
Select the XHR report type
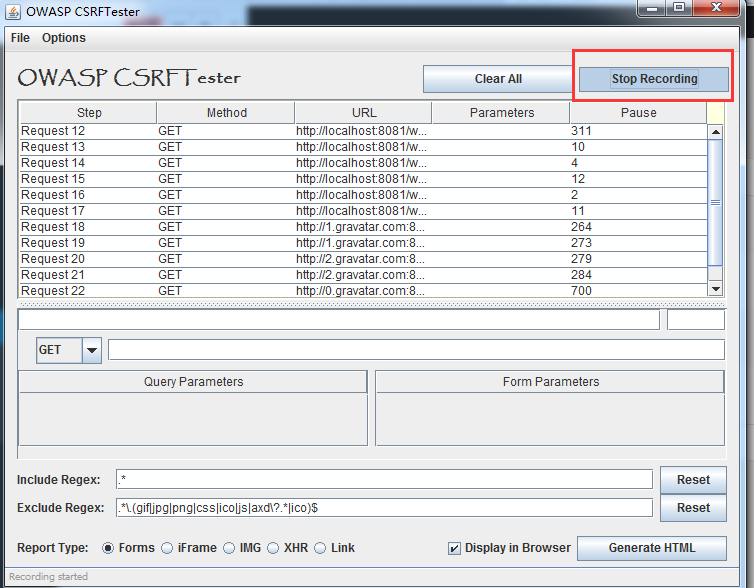273,548
